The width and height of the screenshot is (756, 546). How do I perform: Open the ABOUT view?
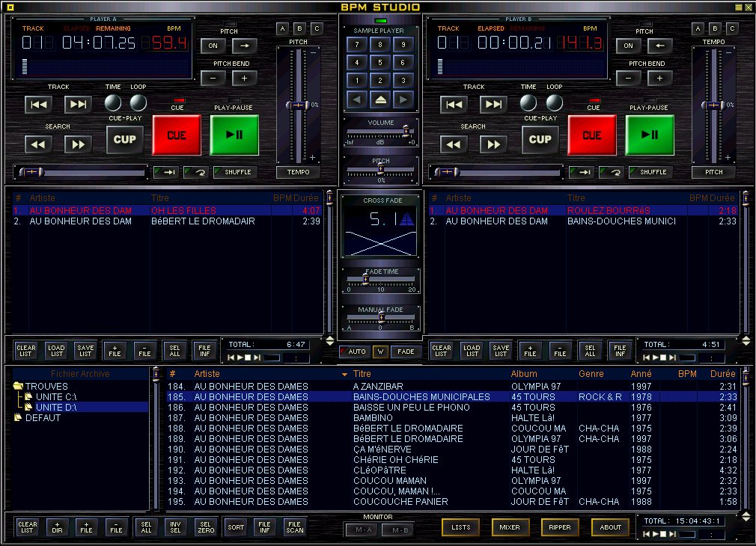pyautogui.click(x=610, y=527)
